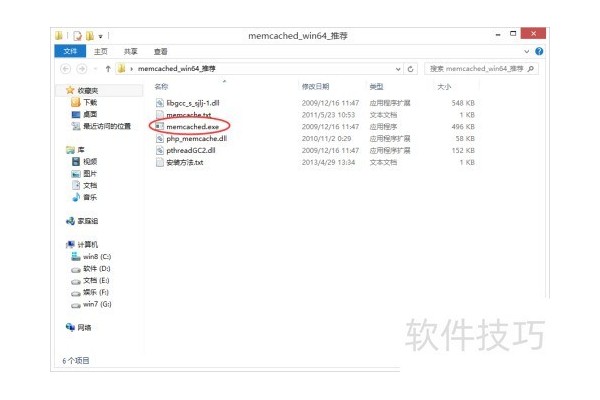Sort by the 类型 column header
The image size is (600, 400).
pyautogui.click(x=376, y=87)
